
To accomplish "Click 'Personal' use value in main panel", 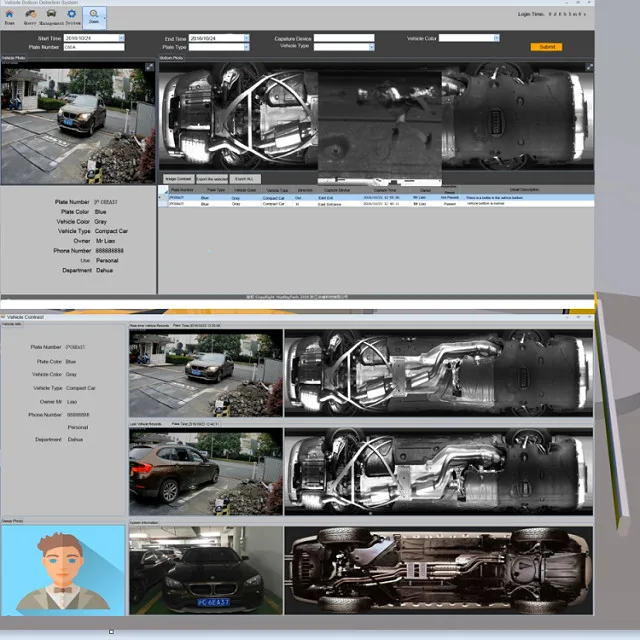I will click(x=107, y=260).
